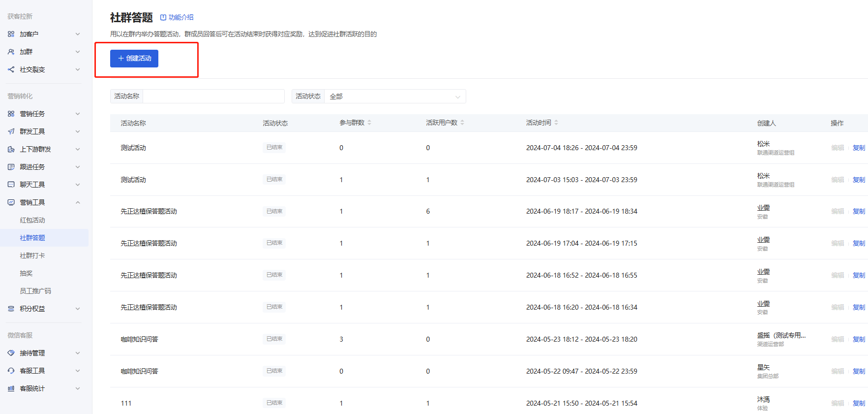Click the time cell 2024-06-19 17:04 - 2024-06-19 17:15
This screenshot has height=414, width=868.
[x=582, y=243]
